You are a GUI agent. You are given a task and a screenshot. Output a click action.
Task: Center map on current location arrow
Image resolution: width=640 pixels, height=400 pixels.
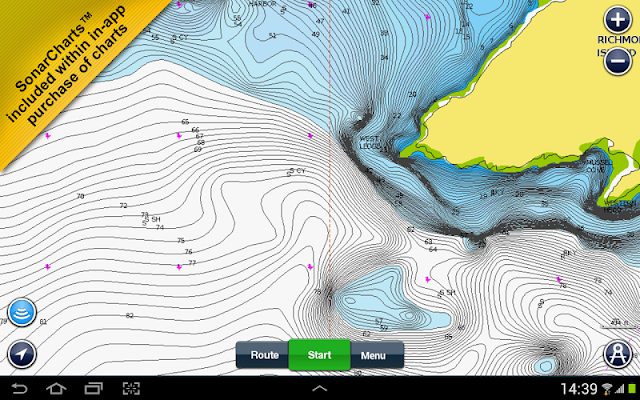pyautogui.click(x=22, y=354)
